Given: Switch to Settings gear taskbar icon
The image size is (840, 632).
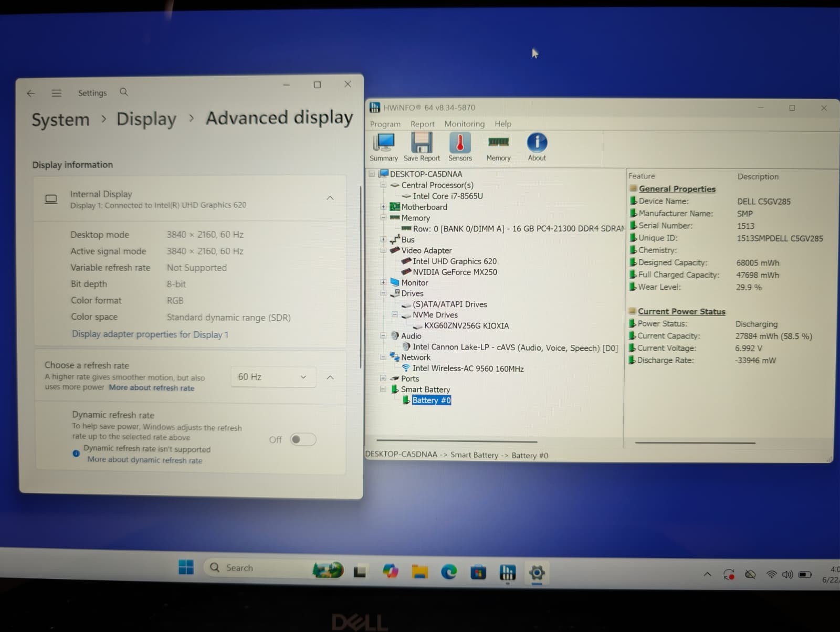Looking at the screenshot, I should click(x=537, y=572).
